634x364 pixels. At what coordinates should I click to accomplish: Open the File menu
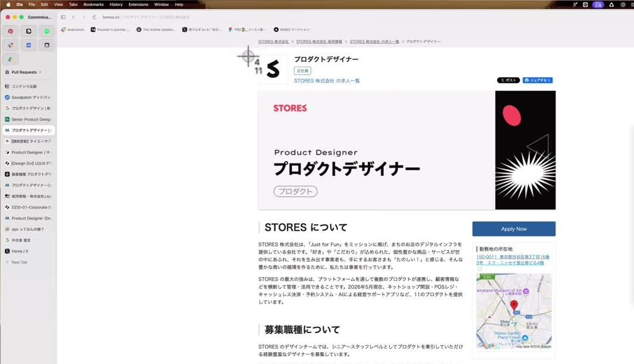(x=32, y=4)
